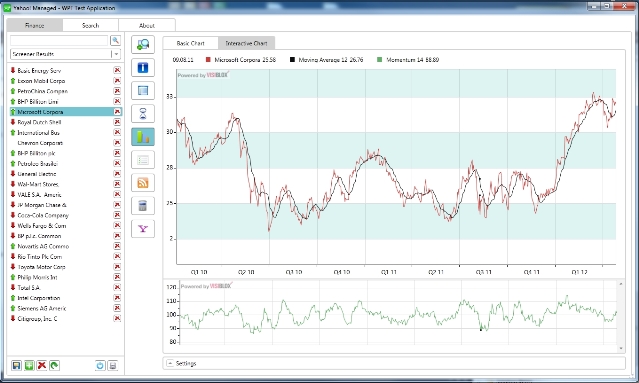Remove Chevron Corporat from list
Image resolution: width=639 pixels, height=383 pixels.
click(x=117, y=143)
